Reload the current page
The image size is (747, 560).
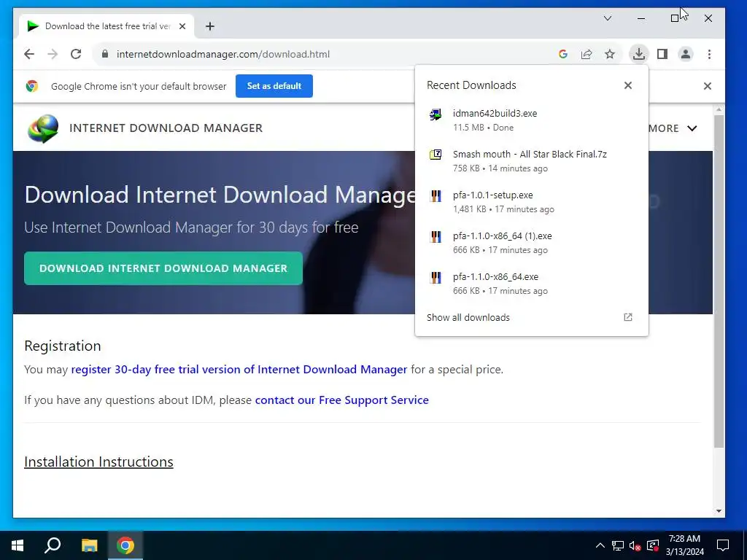click(x=76, y=54)
